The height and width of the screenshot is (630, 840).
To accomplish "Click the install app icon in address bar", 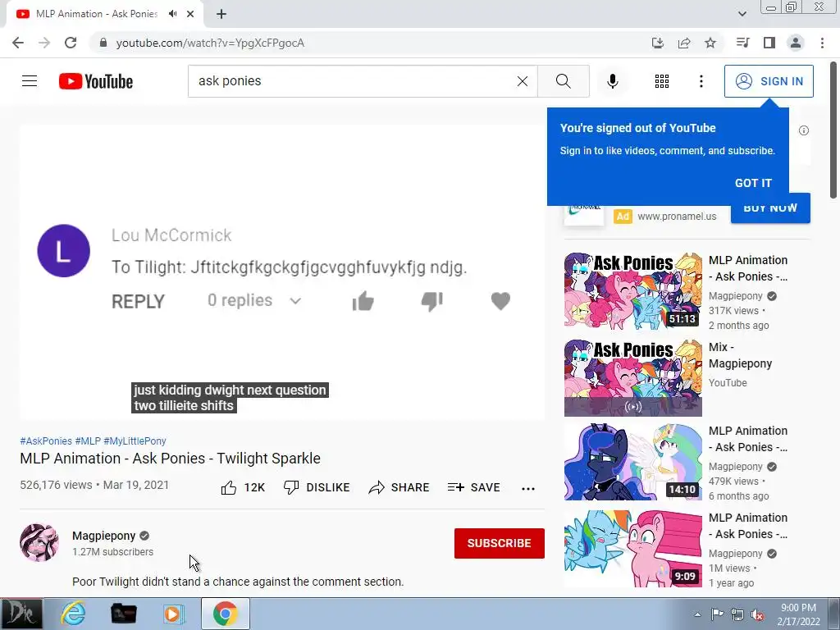I will (657, 43).
